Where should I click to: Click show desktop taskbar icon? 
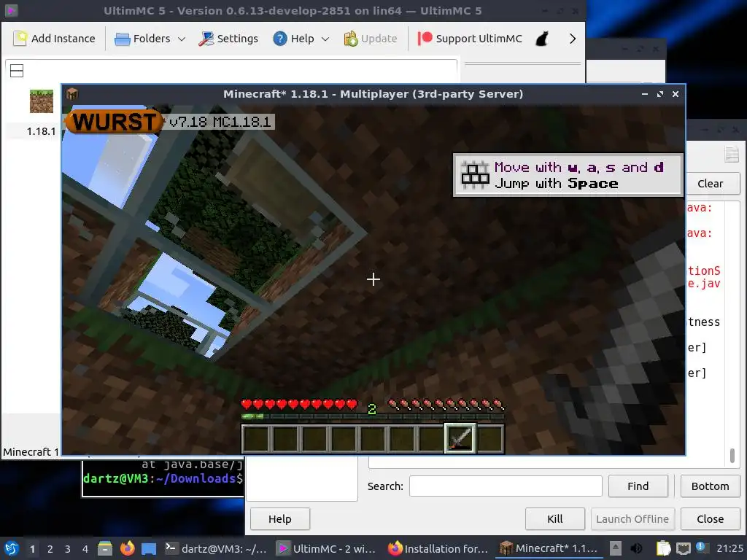click(149, 548)
